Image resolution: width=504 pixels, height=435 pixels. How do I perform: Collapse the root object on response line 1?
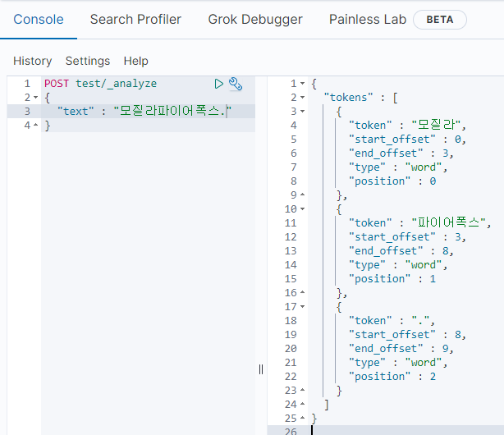pos(303,84)
